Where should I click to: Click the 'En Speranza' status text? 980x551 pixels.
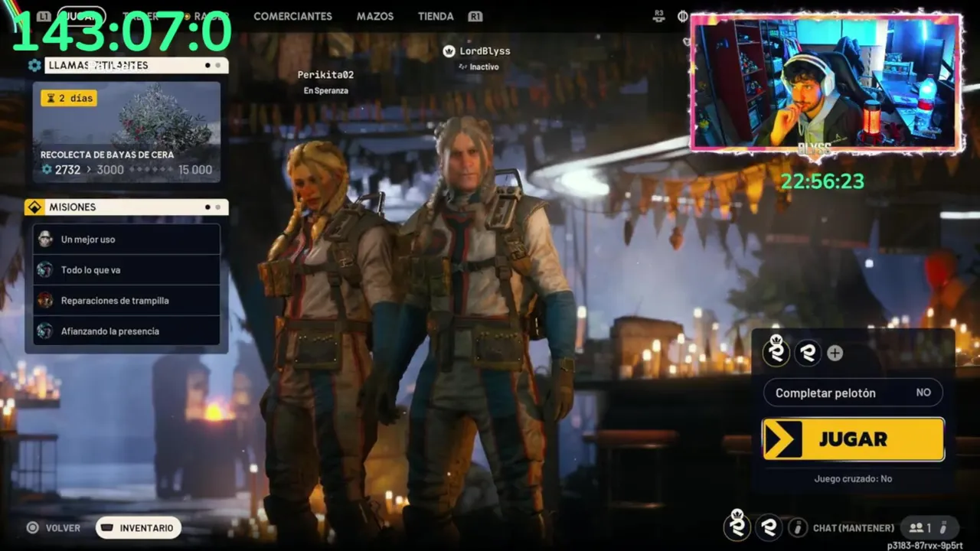(x=325, y=90)
